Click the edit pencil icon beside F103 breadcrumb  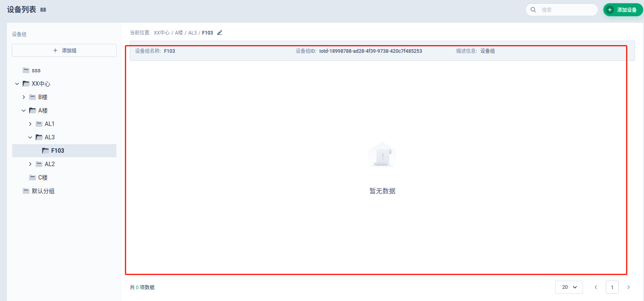tap(220, 33)
